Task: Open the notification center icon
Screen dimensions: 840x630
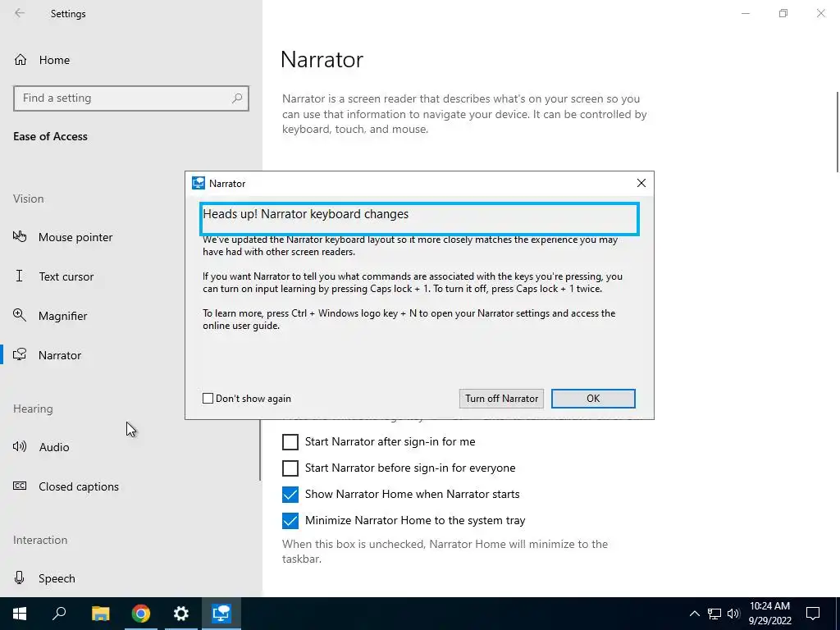Action: pyautogui.click(x=813, y=614)
